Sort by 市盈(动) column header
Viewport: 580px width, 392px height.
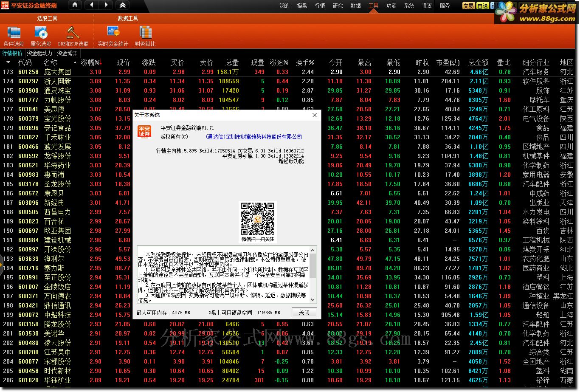448,62
